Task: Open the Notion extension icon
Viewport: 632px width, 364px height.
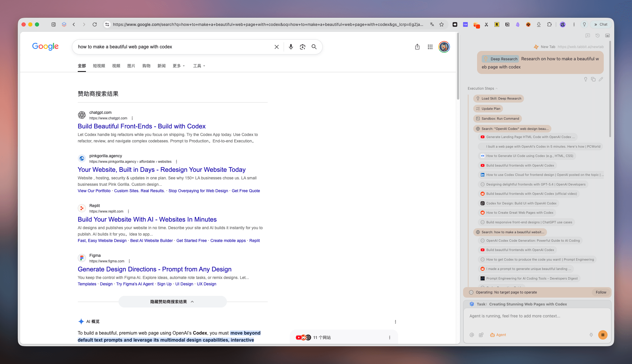Action: 507,24
